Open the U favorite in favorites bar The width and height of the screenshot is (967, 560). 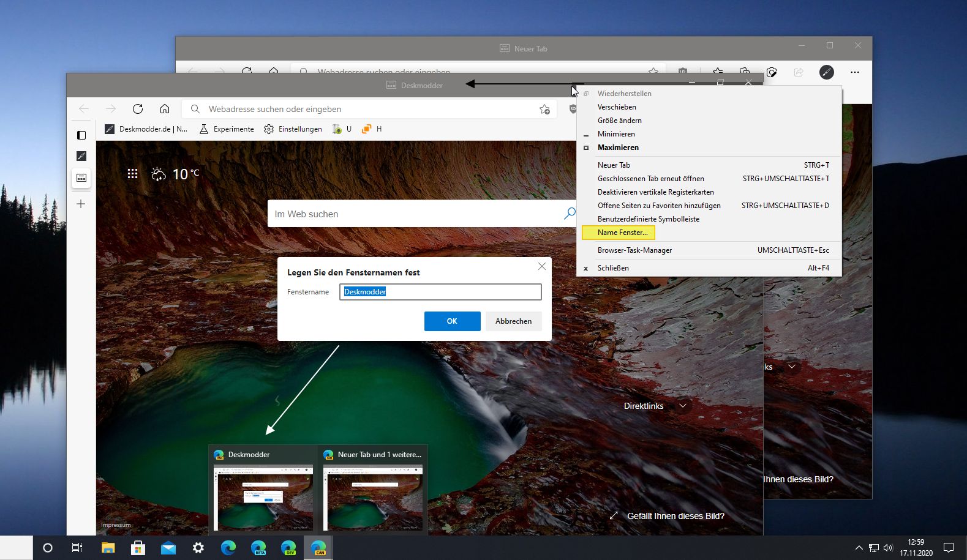point(342,129)
